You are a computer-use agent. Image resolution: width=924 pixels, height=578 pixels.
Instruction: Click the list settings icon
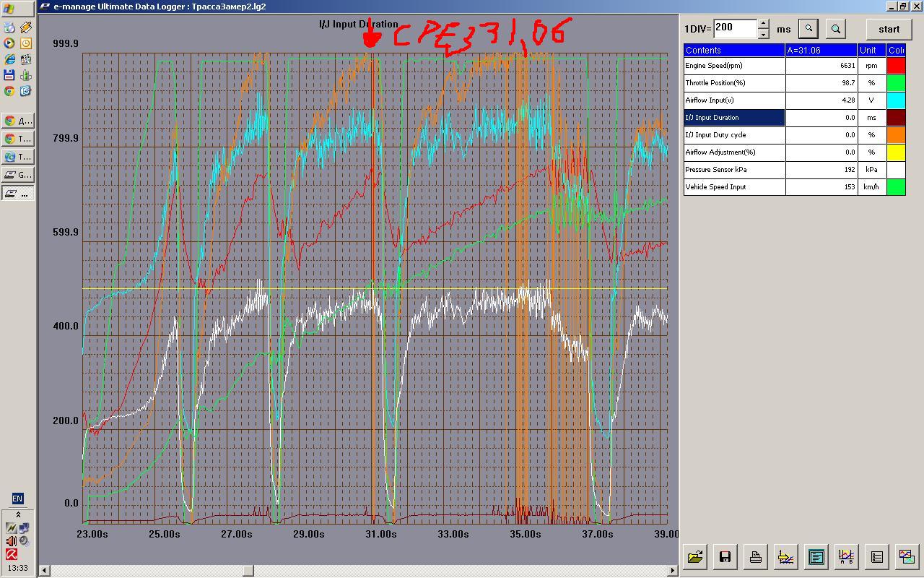[x=876, y=557]
